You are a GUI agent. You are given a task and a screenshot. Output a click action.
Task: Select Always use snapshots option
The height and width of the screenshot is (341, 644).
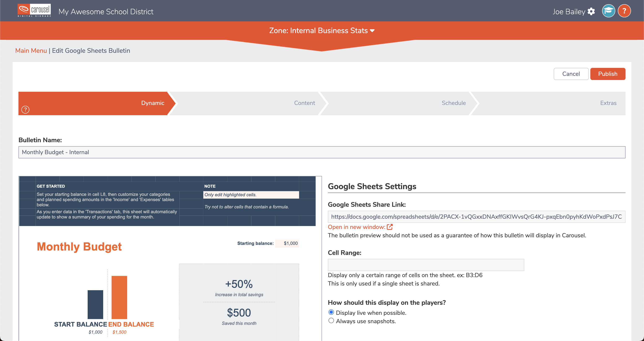click(x=331, y=321)
